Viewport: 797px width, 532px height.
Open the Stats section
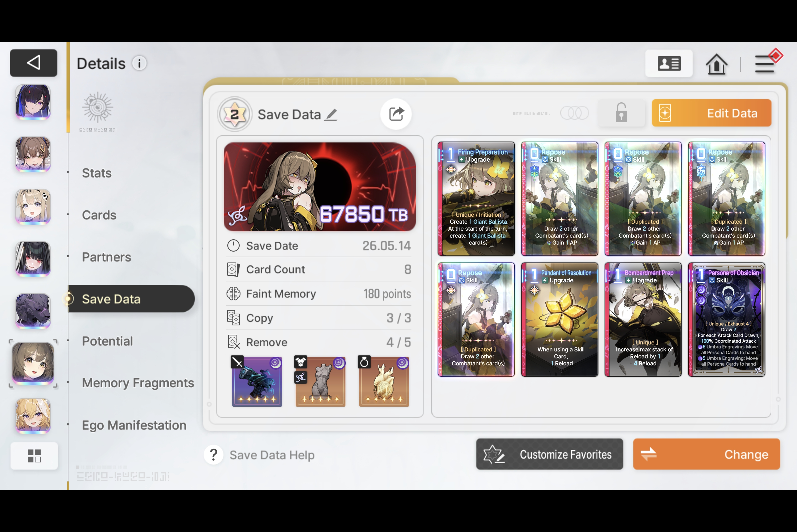tap(97, 173)
